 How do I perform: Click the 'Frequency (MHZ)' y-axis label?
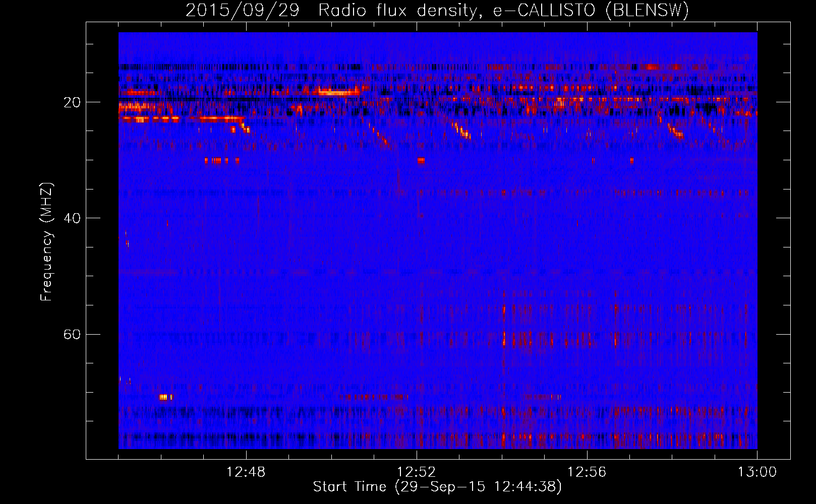pyautogui.click(x=46, y=242)
